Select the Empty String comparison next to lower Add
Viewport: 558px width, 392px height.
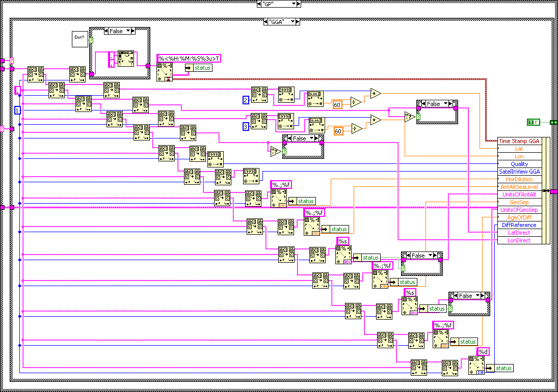tap(410, 117)
